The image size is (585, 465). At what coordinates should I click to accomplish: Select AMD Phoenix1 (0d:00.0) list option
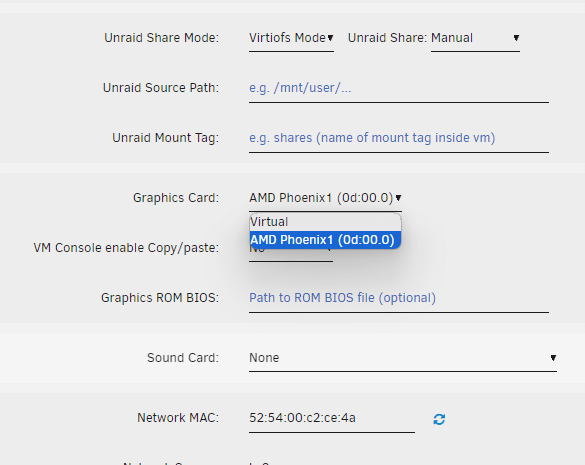pyautogui.click(x=325, y=240)
